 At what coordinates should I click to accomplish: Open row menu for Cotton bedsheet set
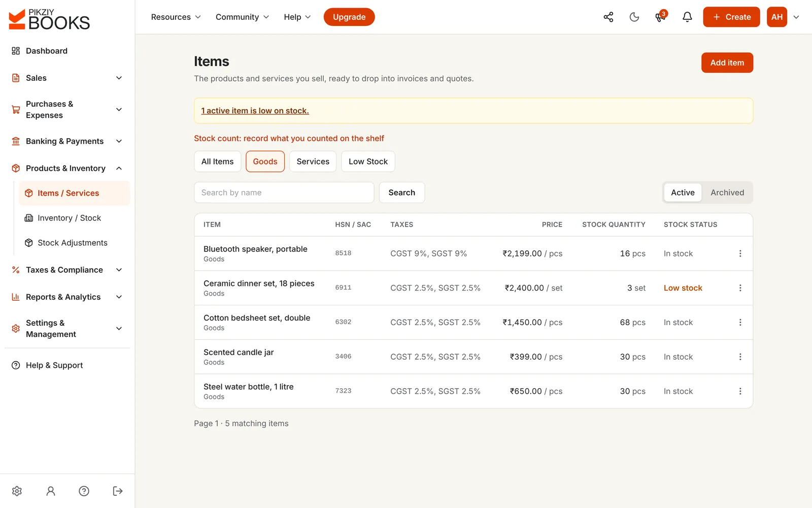click(x=740, y=323)
